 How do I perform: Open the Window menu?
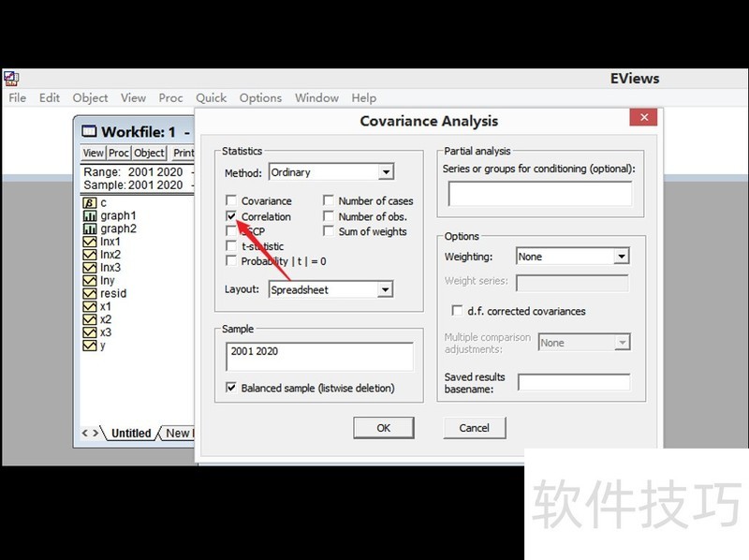(316, 98)
